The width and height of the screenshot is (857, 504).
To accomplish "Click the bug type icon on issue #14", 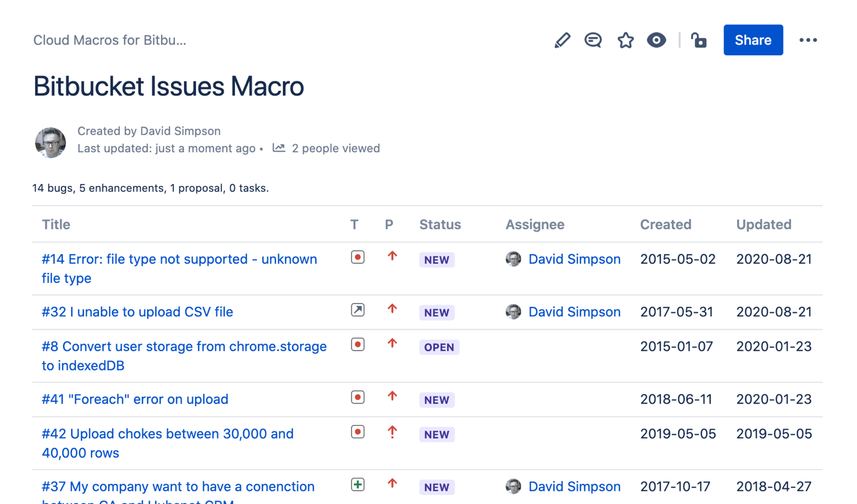I will [x=357, y=257].
